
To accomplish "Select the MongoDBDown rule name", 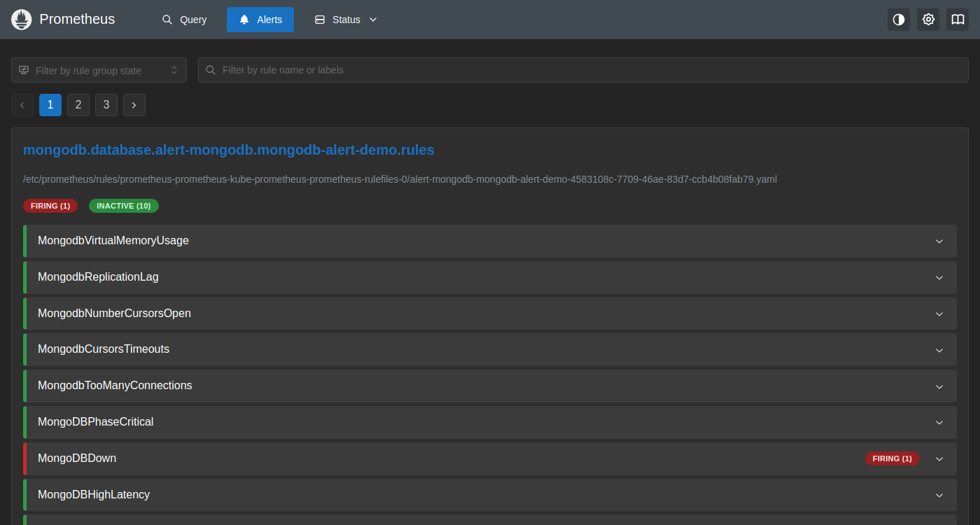I will click(x=77, y=458).
